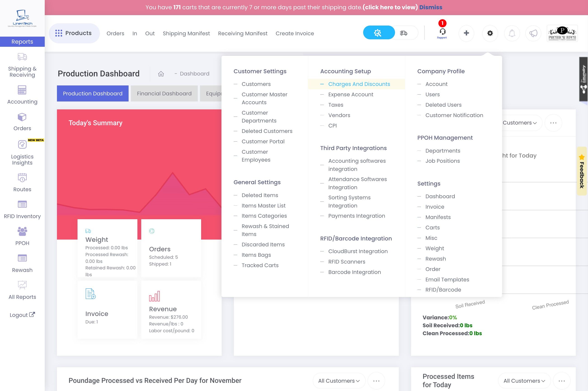The image size is (588, 391).
Task: Open Logistics Insights sidebar icon
Action: (x=22, y=145)
